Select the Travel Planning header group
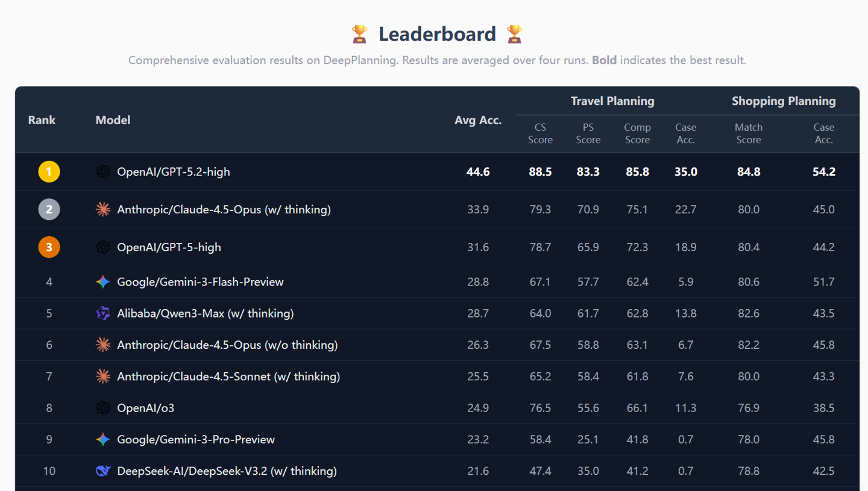 pos(612,101)
